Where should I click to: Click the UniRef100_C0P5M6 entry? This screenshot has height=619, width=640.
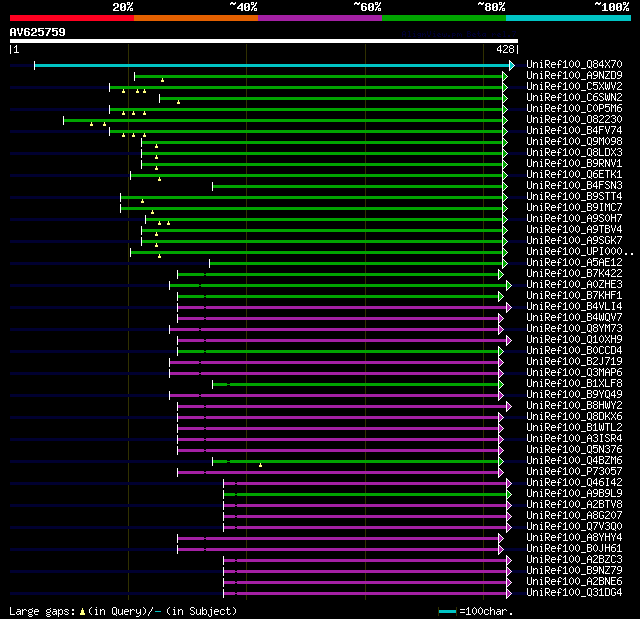click(x=574, y=109)
